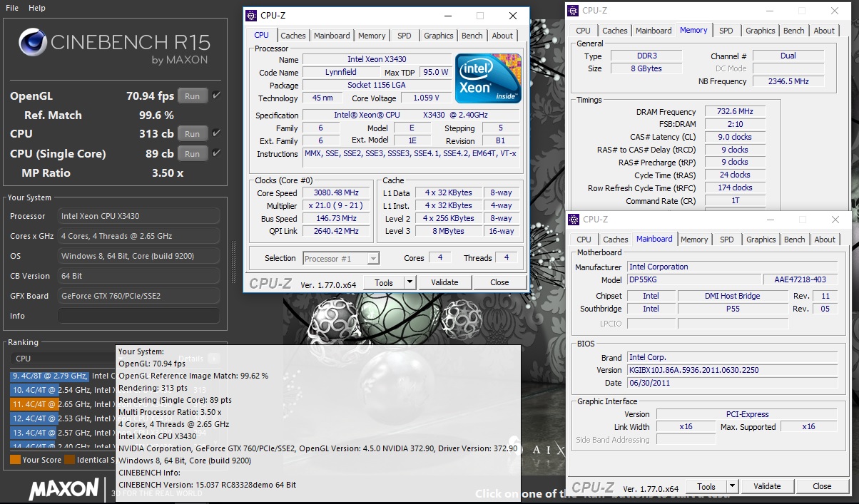Screen dimensions: 859x504
Task: Open Tools dropdown arrow in center CPU-Z window
Action: click(x=410, y=282)
